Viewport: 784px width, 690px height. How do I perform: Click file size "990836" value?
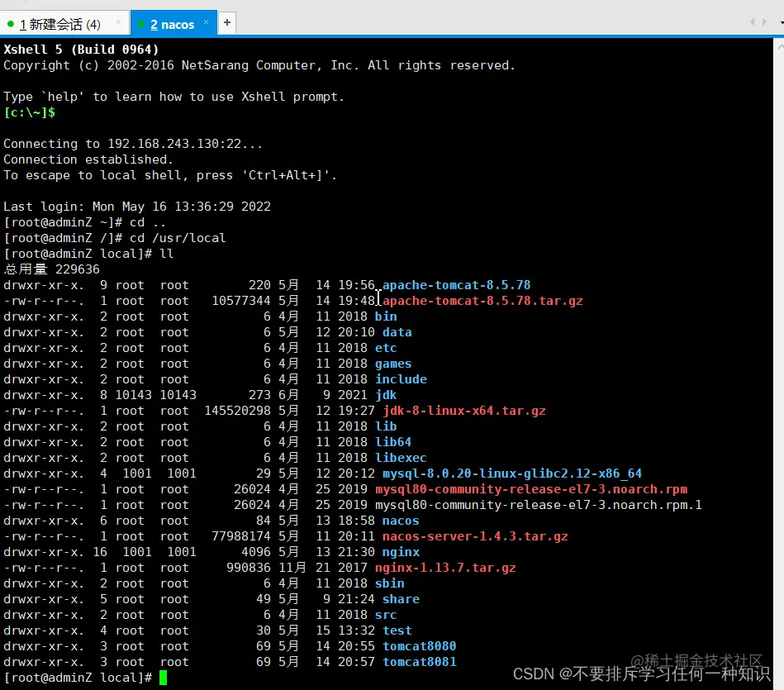(249, 568)
